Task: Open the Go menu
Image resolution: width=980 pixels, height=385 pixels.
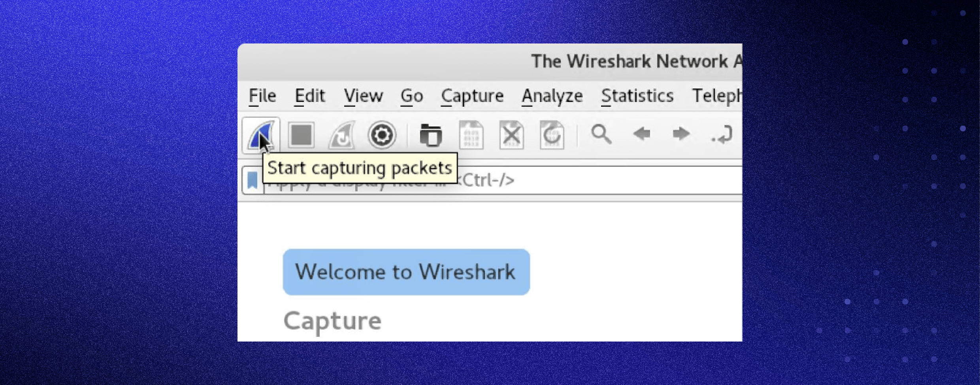Action: 412,96
